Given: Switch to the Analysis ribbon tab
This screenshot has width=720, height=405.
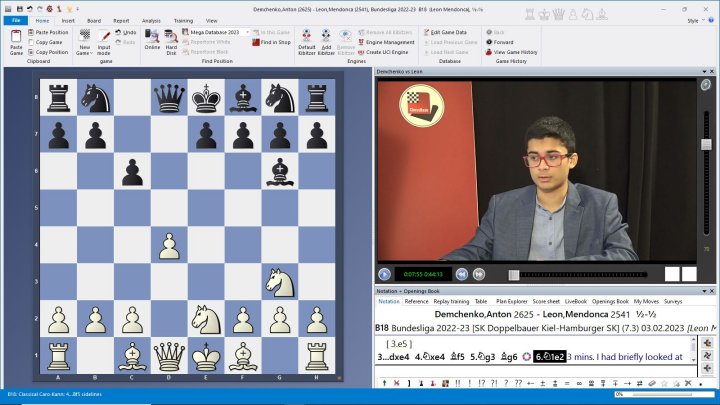Looking at the screenshot, I should tap(151, 20).
